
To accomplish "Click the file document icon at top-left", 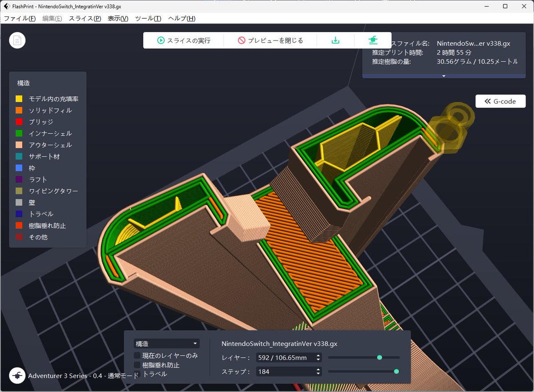I will [x=17, y=40].
